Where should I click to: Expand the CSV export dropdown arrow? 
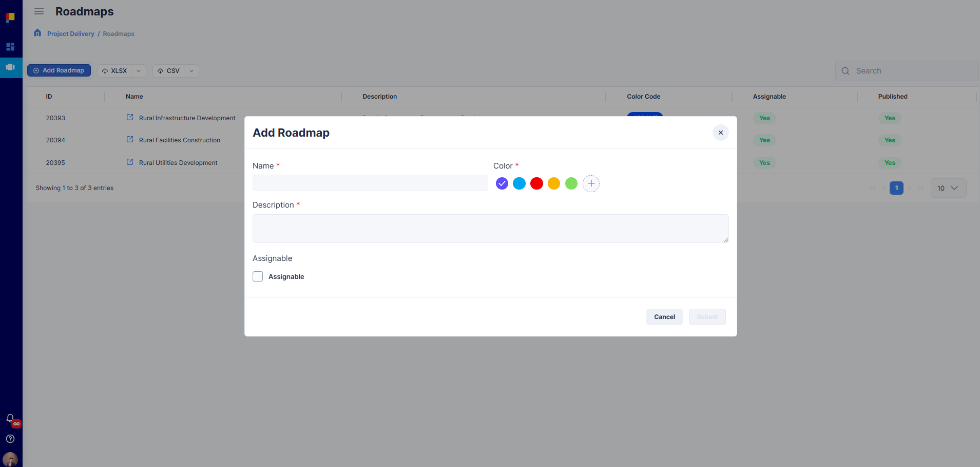click(190, 70)
